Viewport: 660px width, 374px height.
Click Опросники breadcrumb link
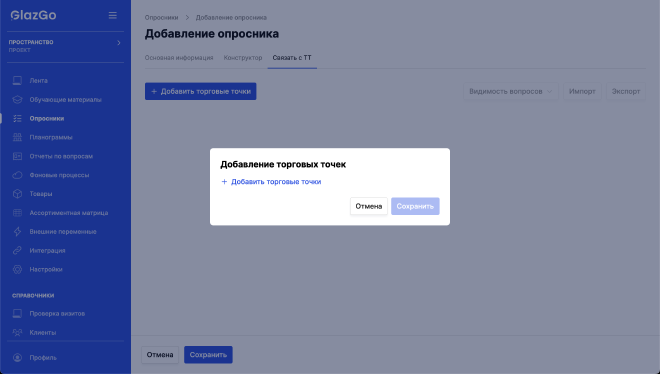(161, 18)
